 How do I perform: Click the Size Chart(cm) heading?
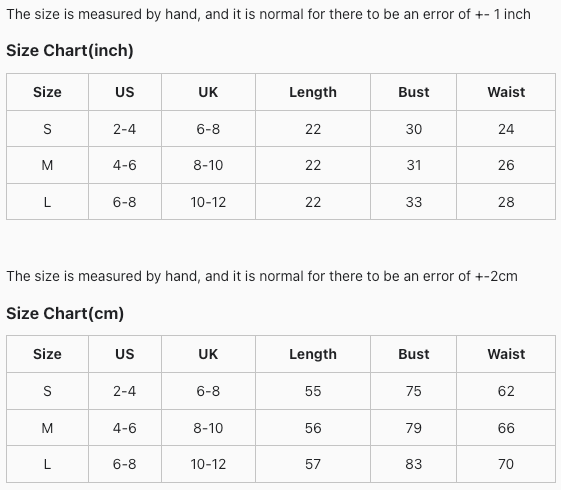pyautogui.click(x=65, y=313)
